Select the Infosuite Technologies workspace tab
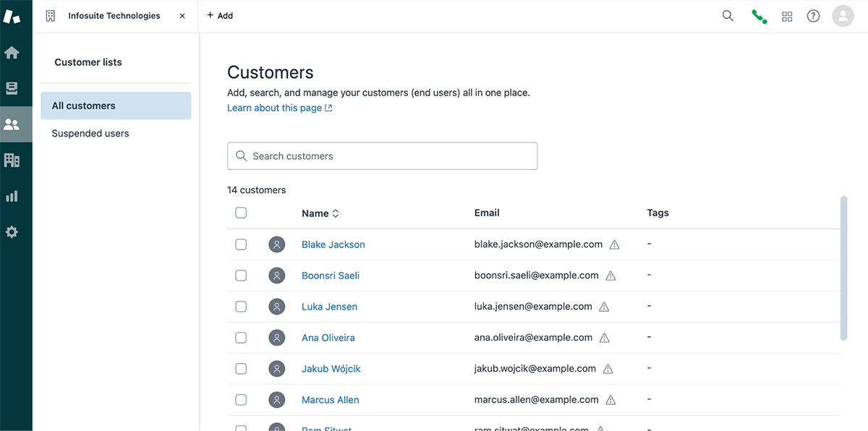The height and width of the screenshot is (431, 868). pos(113,15)
